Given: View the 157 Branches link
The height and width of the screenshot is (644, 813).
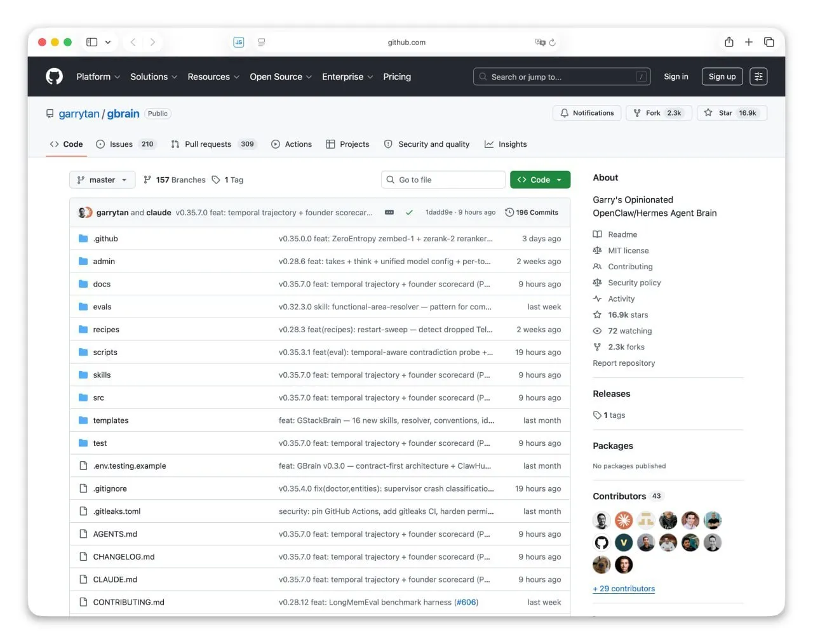Looking at the screenshot, I should click(175, 180).
